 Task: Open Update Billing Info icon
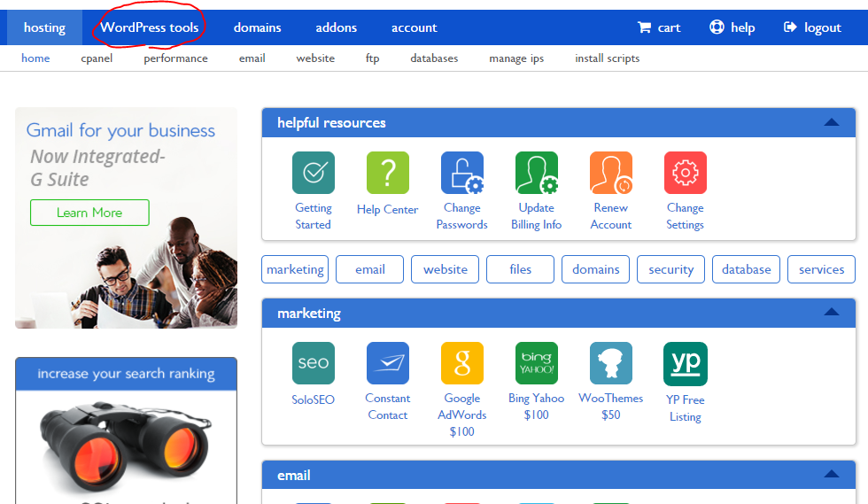tap(537, 173)
